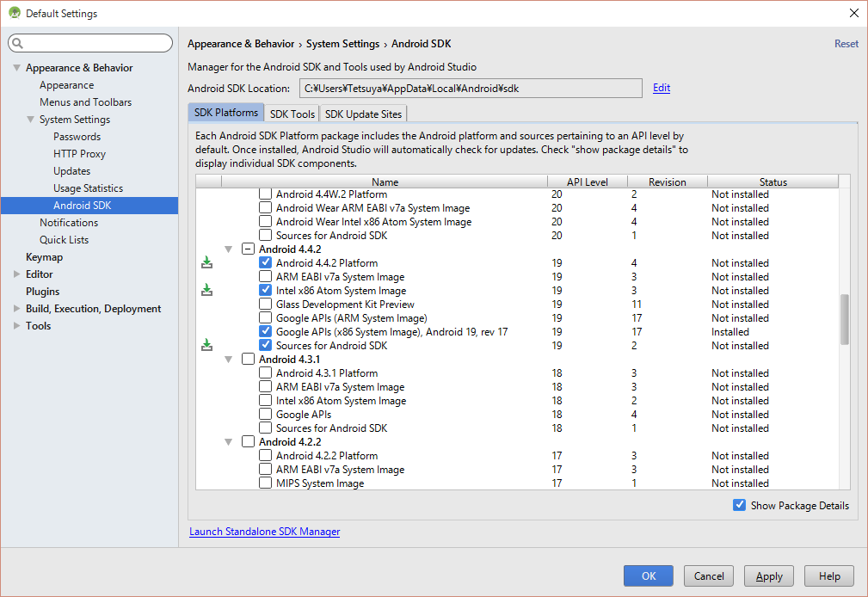
Task: Open Quick Lists settings
Action: pyautogui.click(x=64, y=240)
